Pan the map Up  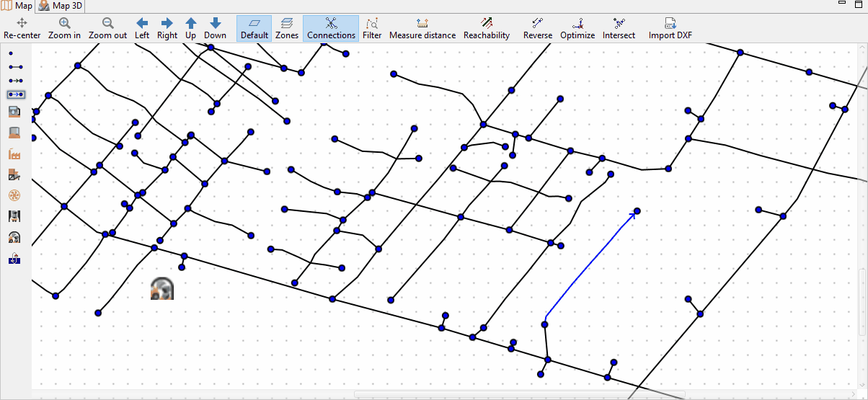point(190,29)
